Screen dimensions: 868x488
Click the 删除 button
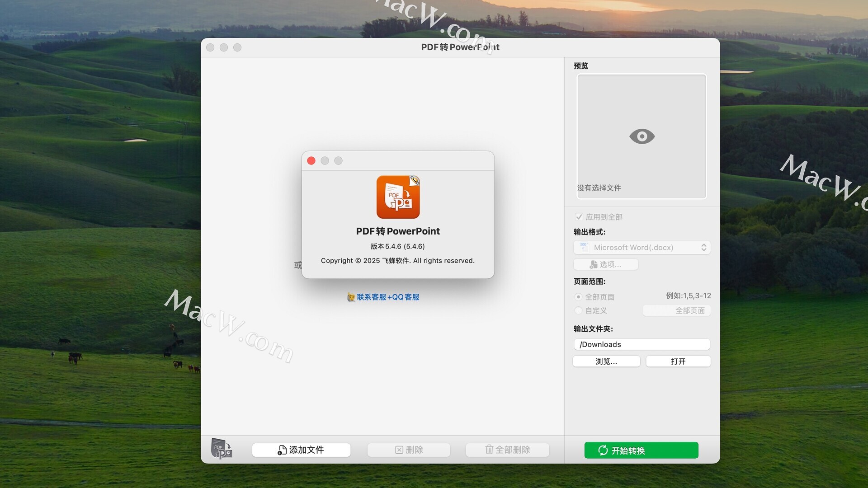(x=409, y=450)
